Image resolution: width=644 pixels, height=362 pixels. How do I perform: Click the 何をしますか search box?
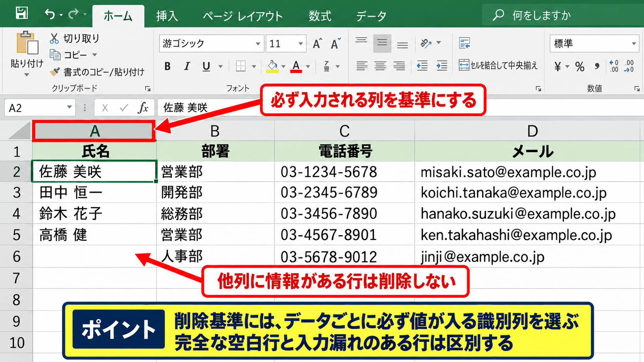pyautogui.click(x=562, y=15)
